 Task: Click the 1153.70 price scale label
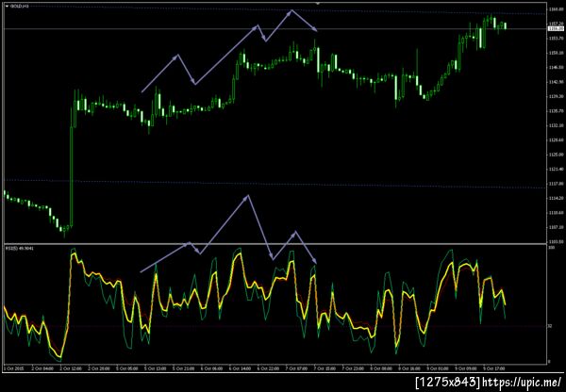[556, 39]
